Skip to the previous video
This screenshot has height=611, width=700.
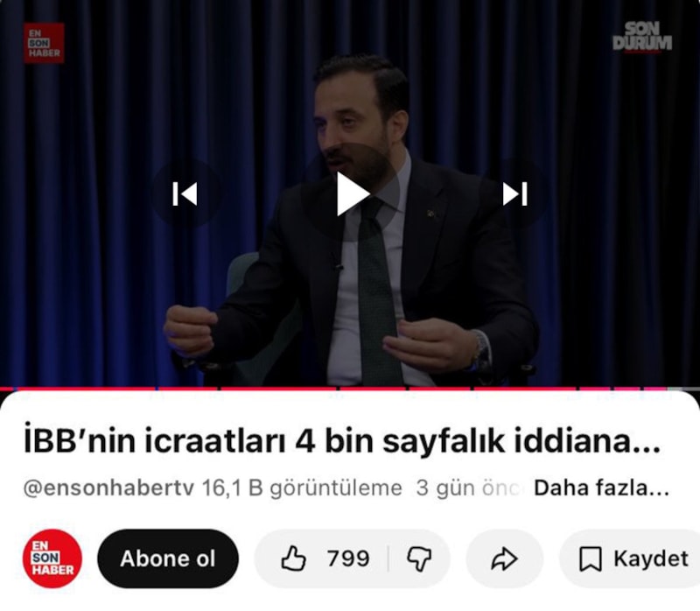click(185, 193)
